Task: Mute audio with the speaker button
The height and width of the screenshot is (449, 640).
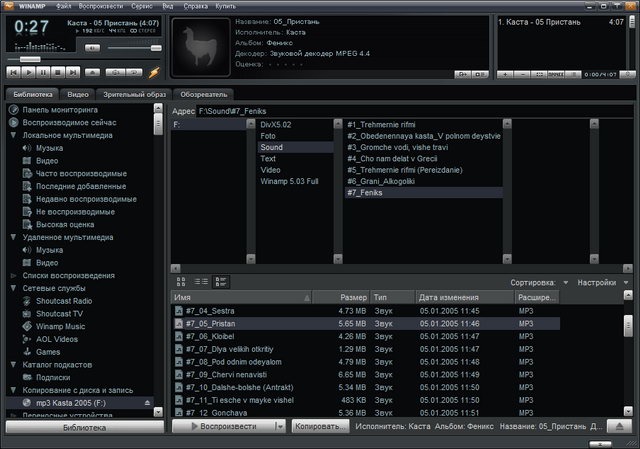Action: 92,48
